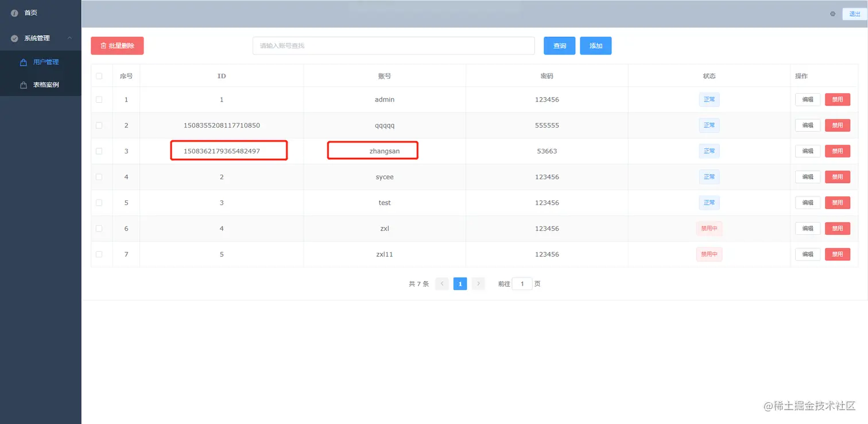Viewport: 868px width, 424px height.
Task: Disable the admin user with 禁用
Action: (838, 99)
